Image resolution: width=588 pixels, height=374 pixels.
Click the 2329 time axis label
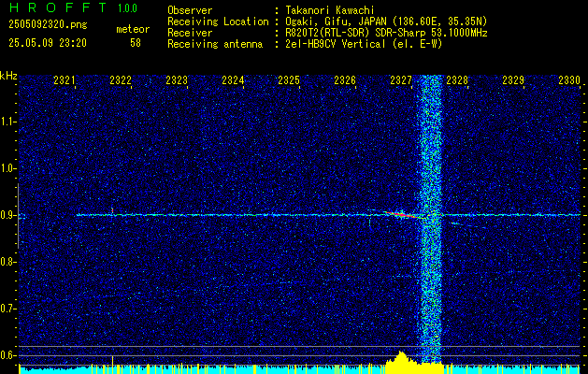click(x=513, y=80)
